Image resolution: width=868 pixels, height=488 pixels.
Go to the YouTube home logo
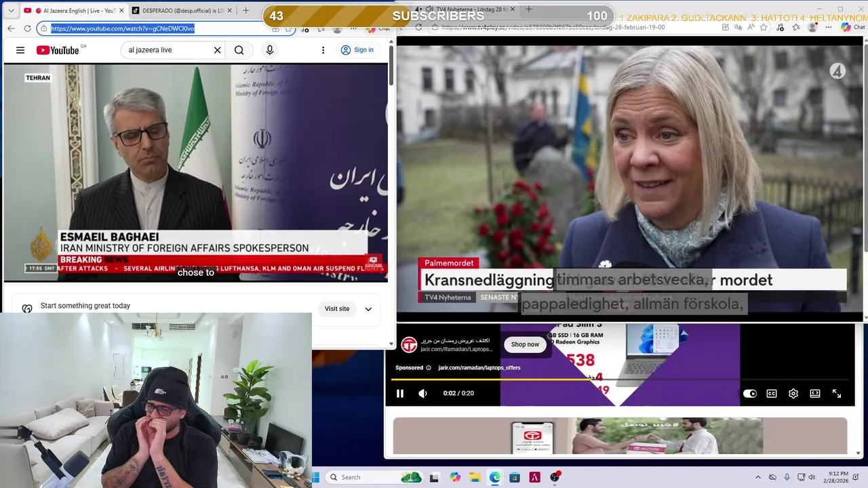tap(58, 50)
